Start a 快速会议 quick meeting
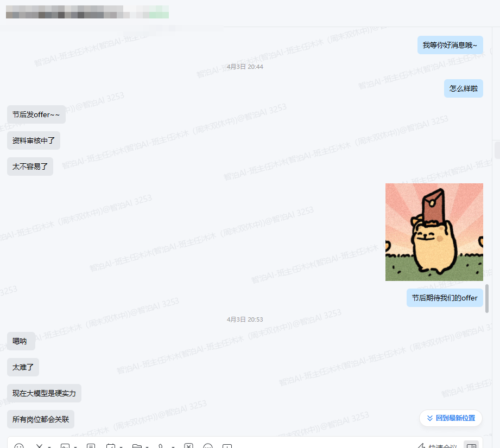The width and height of the screenshot is (500, 448). [x=437, y=446]
